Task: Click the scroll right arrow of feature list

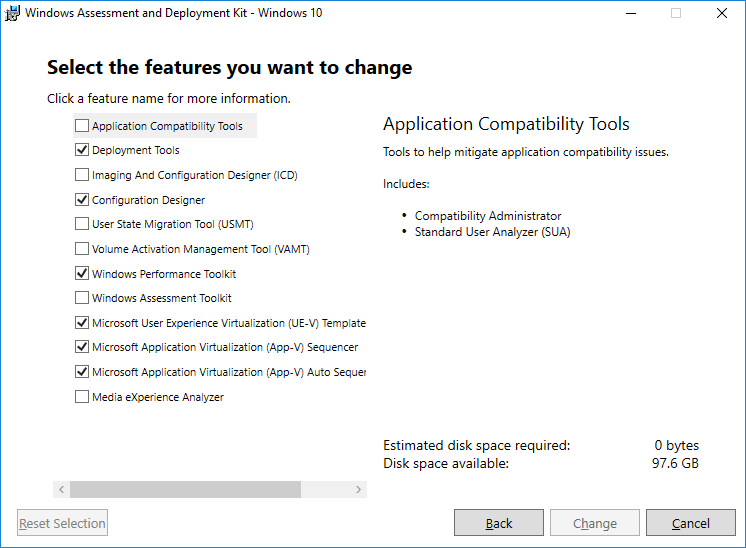Action: [358, 489]
